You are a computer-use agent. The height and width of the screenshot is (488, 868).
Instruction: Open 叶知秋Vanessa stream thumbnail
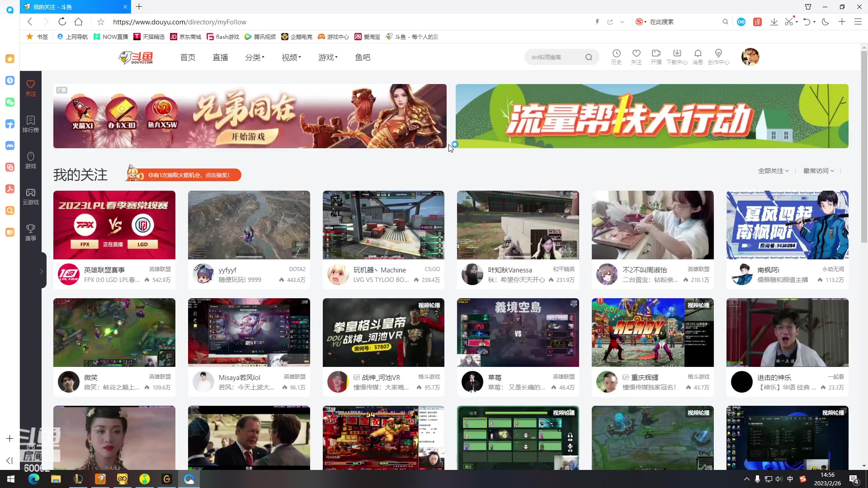pos(518,225)
